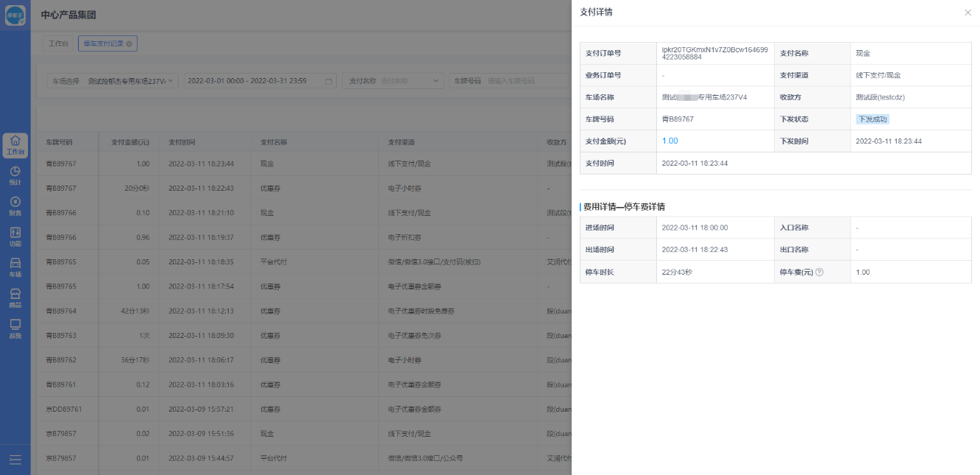This screenshot has width=980, height=475.
Task: Switch to the 工作台 tab
Action: pos(59,44)
